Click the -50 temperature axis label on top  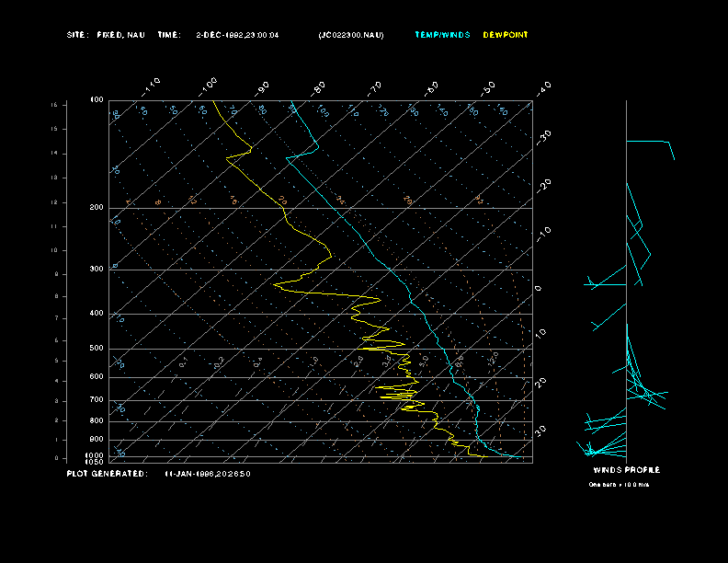point(488,89)
